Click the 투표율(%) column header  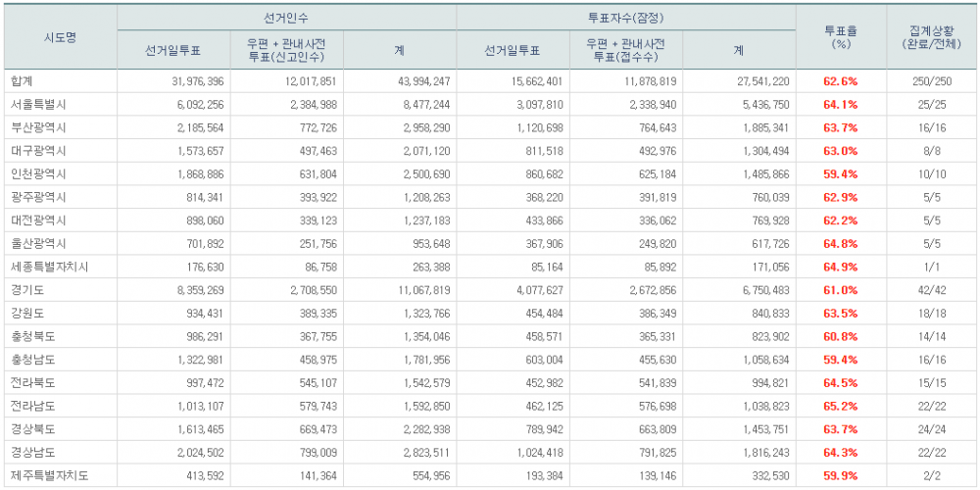[x=840, y=37]
